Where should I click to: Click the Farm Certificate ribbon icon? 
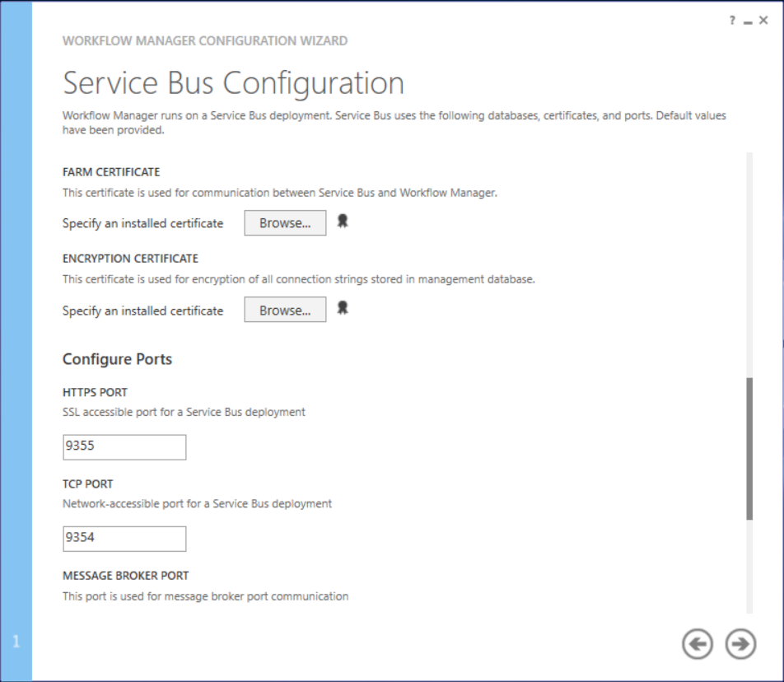(x=343, y=222)
